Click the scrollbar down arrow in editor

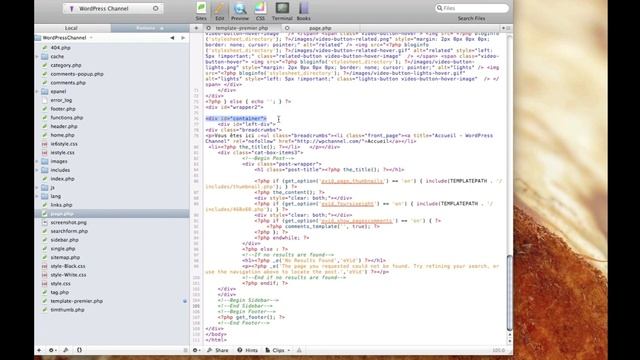(509, 340)
